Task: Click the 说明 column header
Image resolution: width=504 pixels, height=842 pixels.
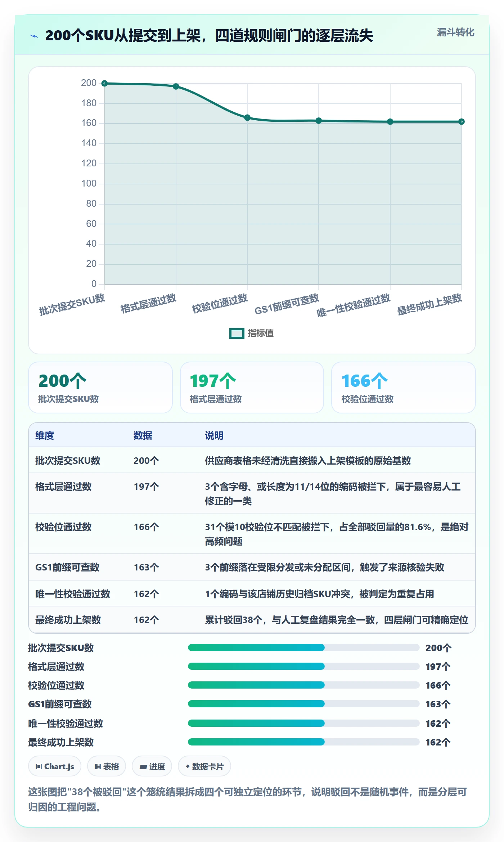Action: 214,435
